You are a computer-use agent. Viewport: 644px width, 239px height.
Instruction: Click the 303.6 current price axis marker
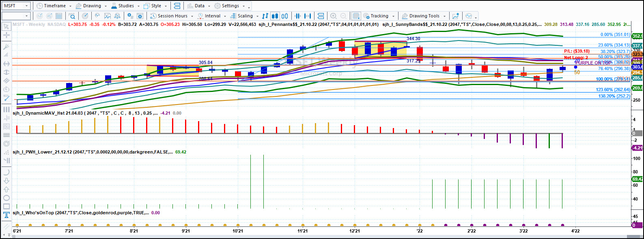click(638, 67)
